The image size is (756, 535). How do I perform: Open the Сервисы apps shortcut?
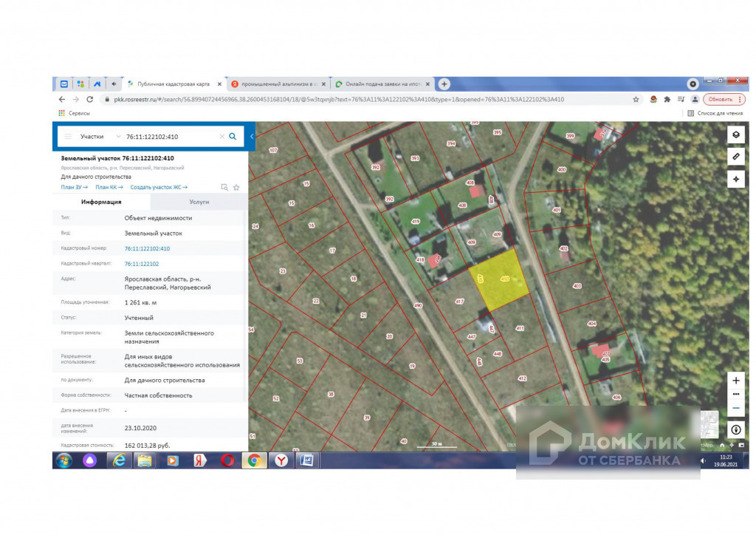tap(75, 113)
